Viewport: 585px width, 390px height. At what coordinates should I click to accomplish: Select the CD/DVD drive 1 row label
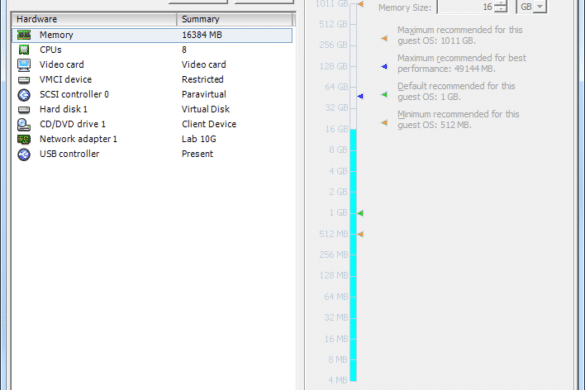click(72, 124)
